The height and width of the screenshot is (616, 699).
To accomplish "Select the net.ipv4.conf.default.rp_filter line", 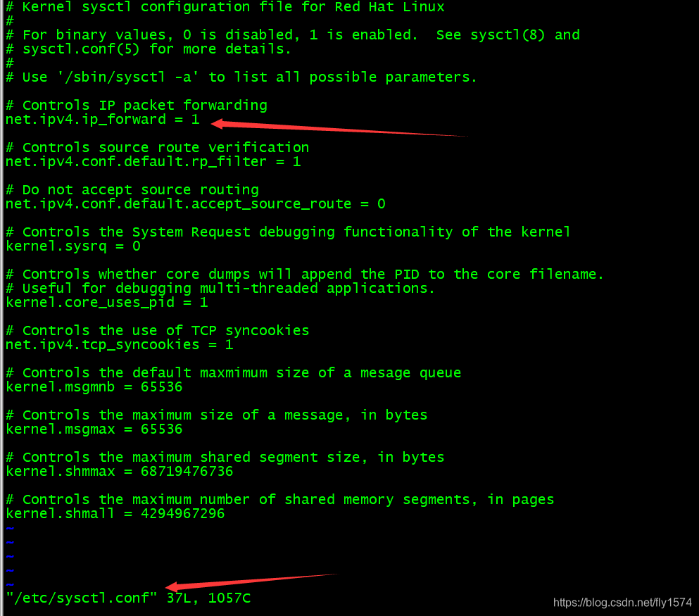I will (153, 162).
